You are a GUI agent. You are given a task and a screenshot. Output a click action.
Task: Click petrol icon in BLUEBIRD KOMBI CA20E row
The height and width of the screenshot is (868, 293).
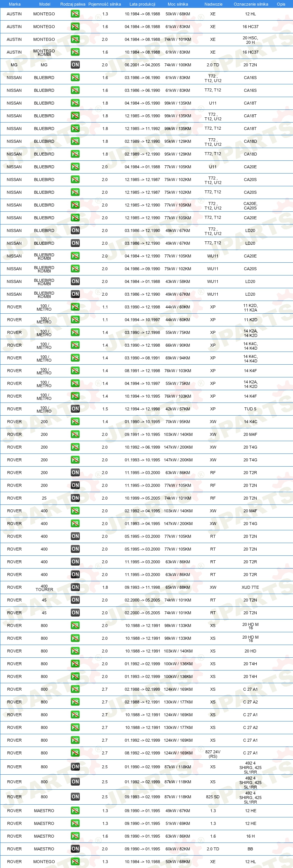point(75,256)
